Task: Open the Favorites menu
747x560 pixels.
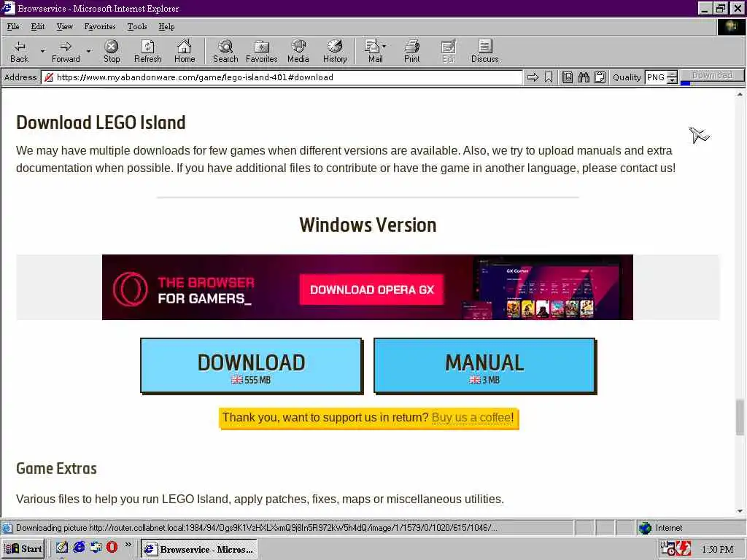Action: point(99,27)
